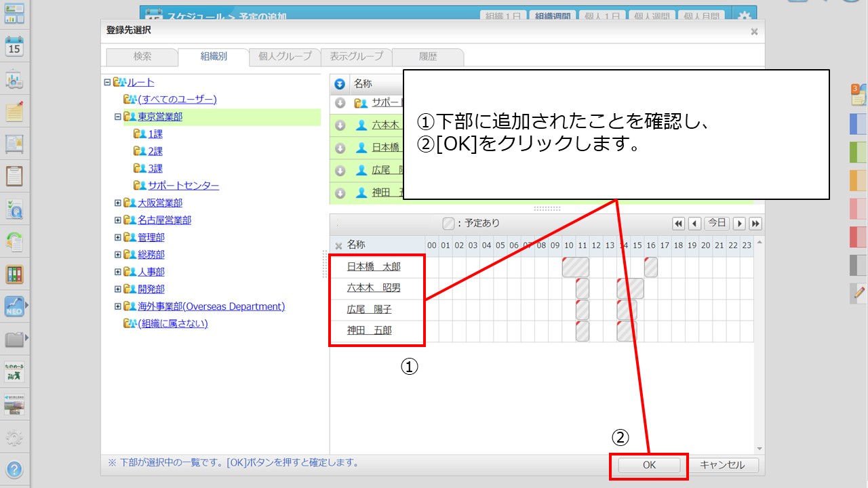
Task: Click the fast-forward double arrow in timeline
Action: click(755, 224)
